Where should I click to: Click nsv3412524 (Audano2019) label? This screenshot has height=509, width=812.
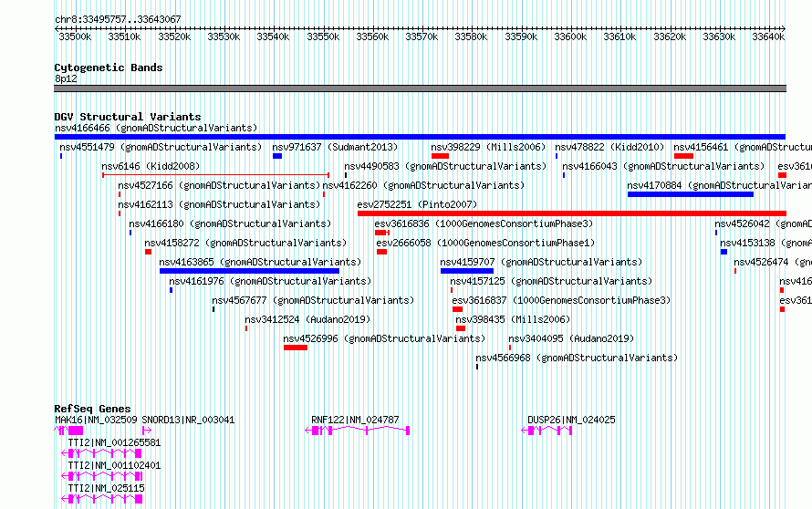point(307,319)
